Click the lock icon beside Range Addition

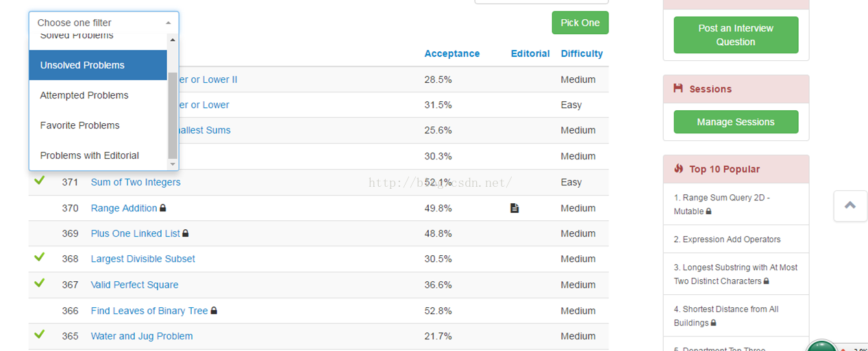click(x=163, y=208)
